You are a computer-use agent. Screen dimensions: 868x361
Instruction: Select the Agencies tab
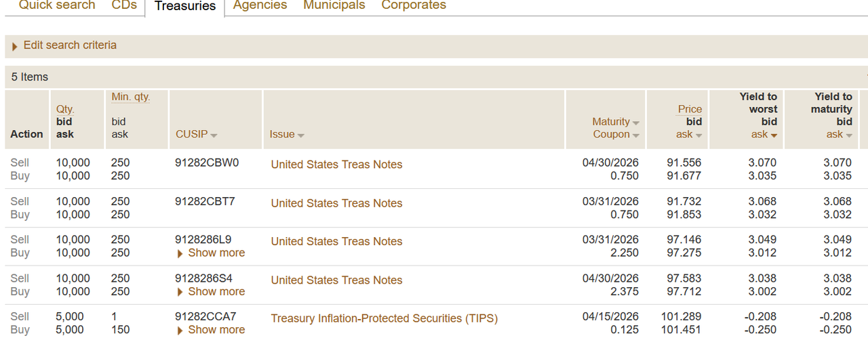click(x=260, y=5)
